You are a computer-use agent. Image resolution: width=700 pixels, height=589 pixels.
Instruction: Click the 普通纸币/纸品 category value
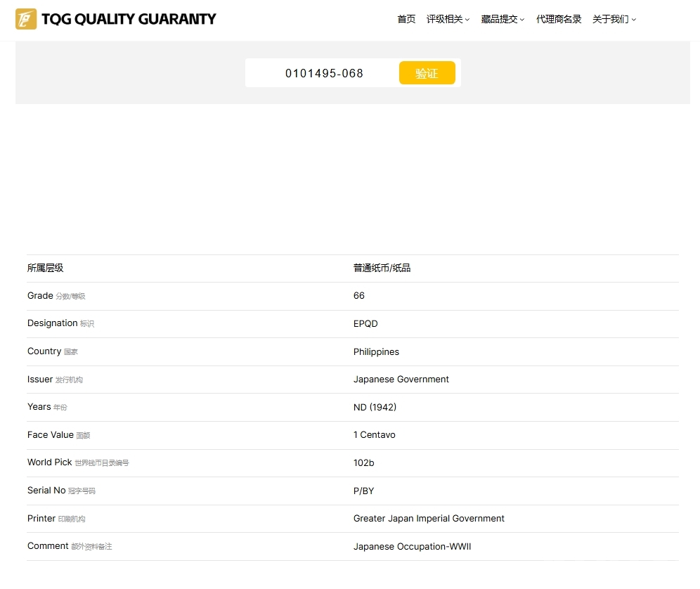pos(382,268)
